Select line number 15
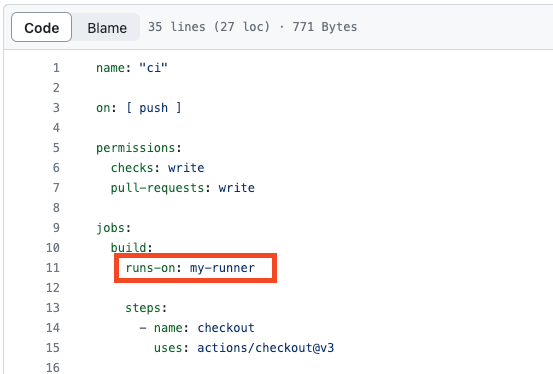Image resolution: width=553 pixels, height=374 pixels. tap(53, 348)
